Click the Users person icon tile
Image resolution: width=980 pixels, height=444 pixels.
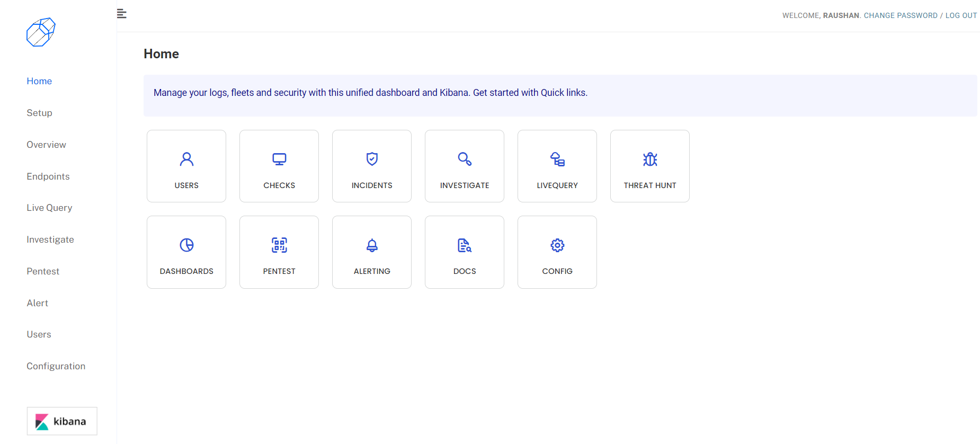point(186,159)
